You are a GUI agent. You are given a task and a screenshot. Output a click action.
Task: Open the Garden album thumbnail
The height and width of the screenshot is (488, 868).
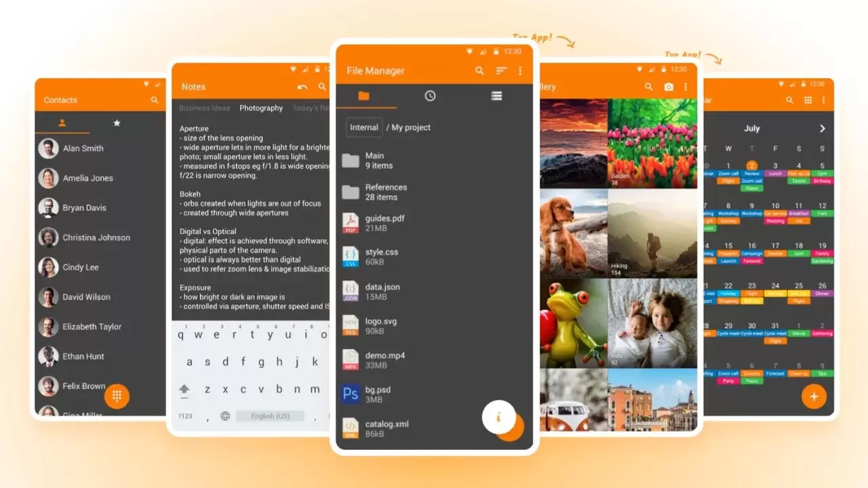[x=652, y=144]
